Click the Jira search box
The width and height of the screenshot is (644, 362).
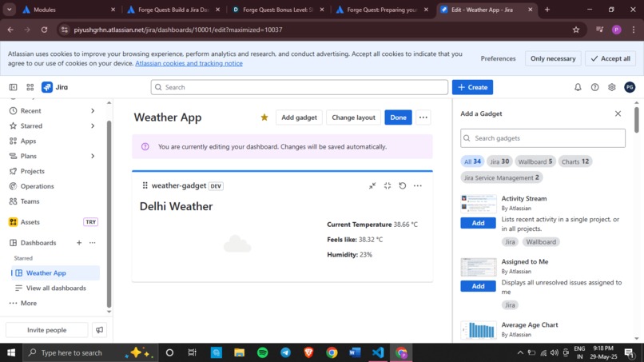pos(299,87)
